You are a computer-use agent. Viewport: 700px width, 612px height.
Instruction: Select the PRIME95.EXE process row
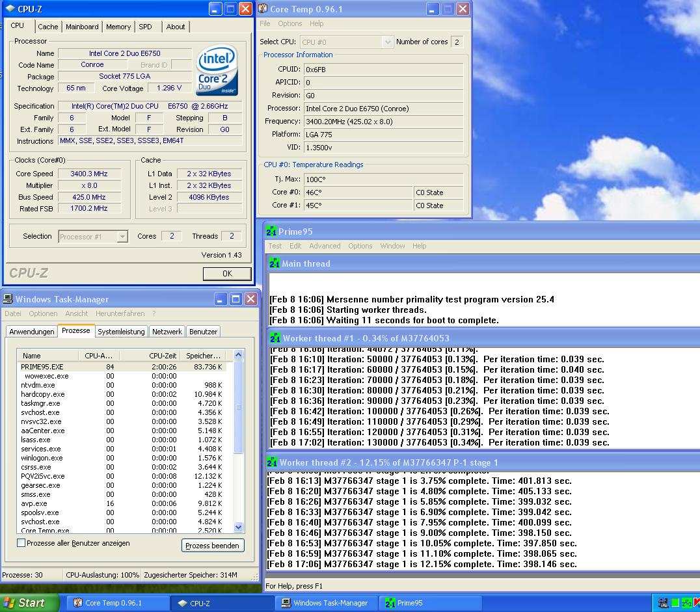[122, 367]
